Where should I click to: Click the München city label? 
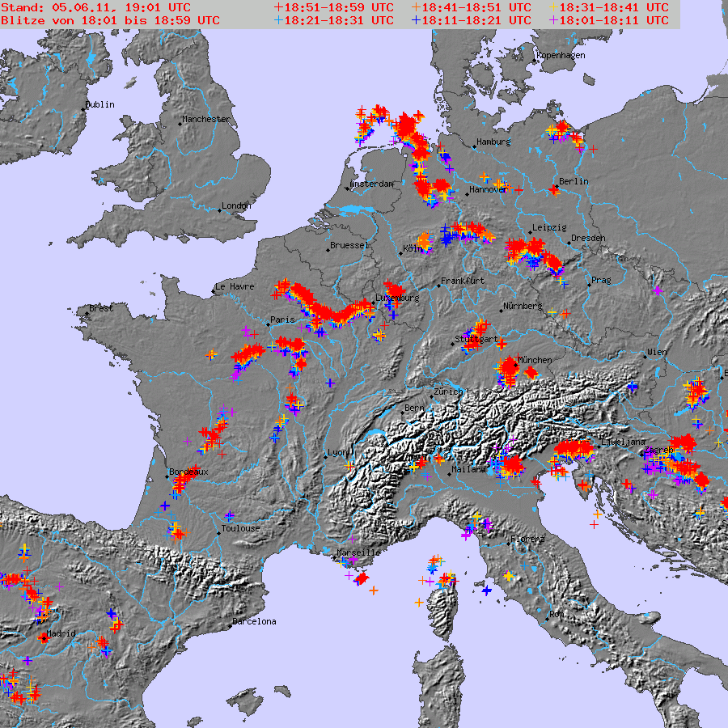click(535, 360)
